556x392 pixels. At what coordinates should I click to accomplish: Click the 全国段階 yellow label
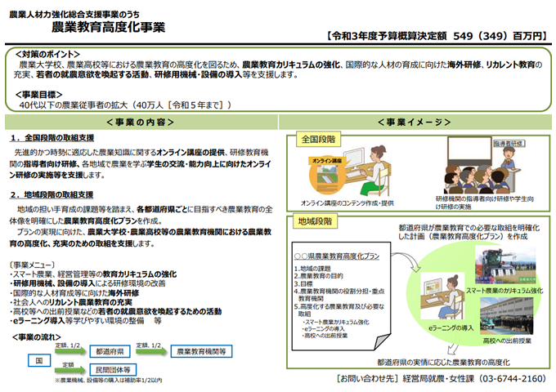(318, 139)
